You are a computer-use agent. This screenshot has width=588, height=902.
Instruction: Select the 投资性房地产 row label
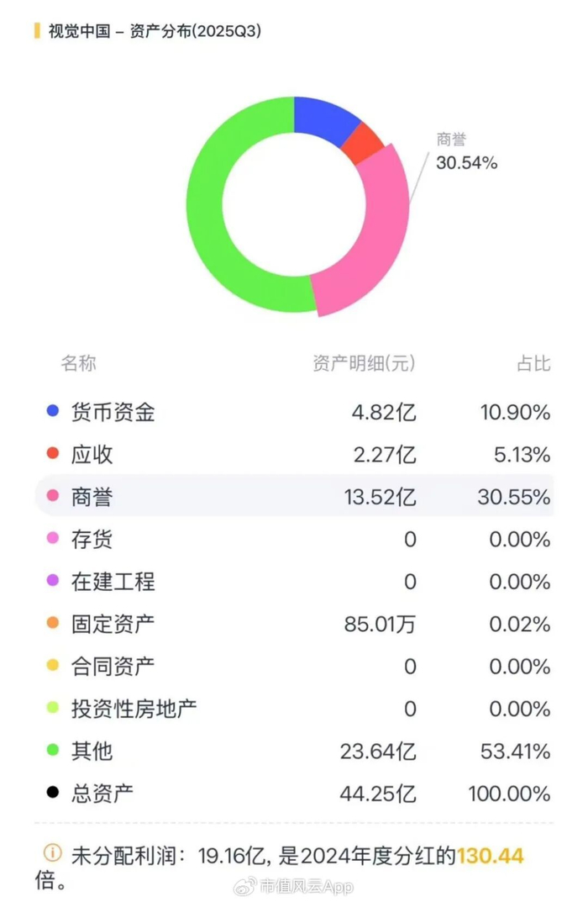[134, 708]
